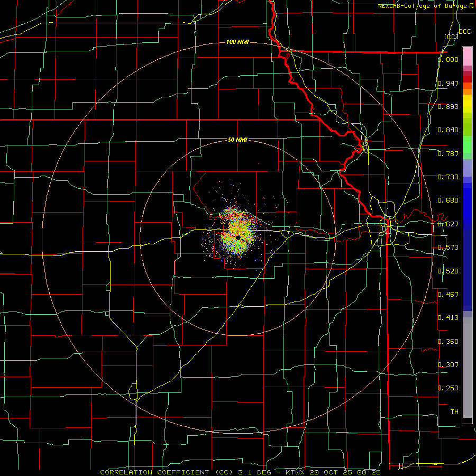Click the 100 NMI range ring label
This screenshot has width=476, height=476.
[x=237, y=42]
